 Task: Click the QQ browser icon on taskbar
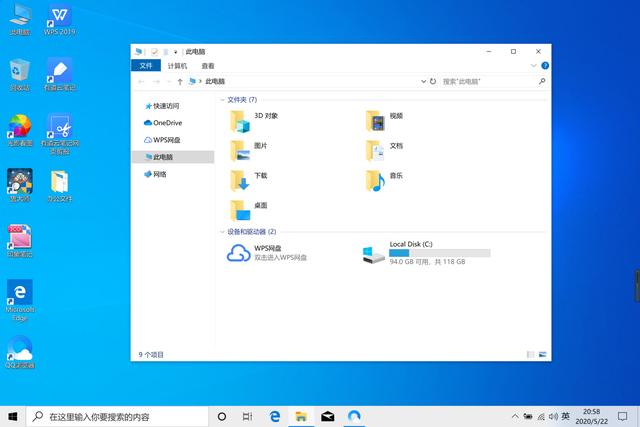(354, 416)
